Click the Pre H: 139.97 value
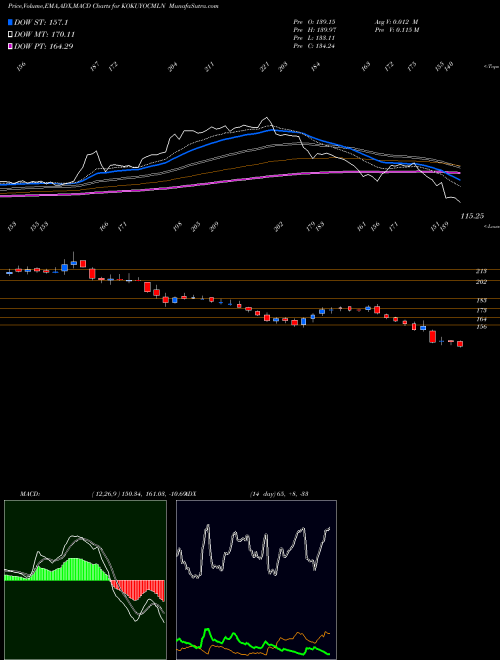The image size is (500, 660). [x=314, y=30]
